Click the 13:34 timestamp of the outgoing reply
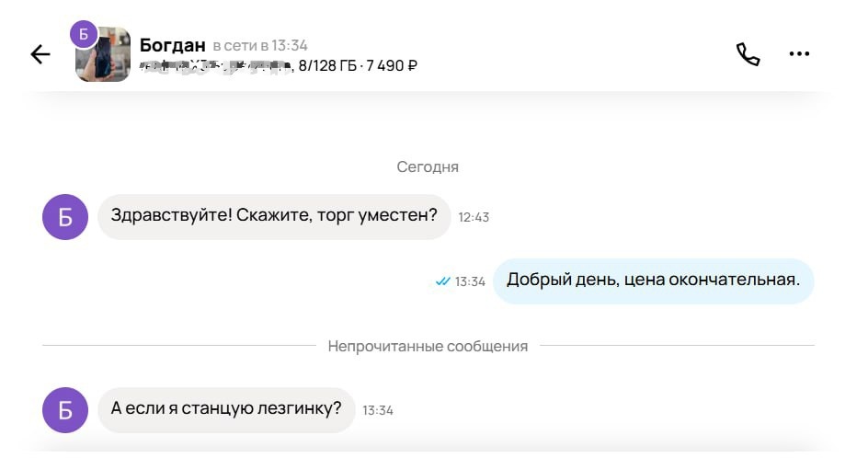Screen dimensions: 868x458 coord(470,281)
